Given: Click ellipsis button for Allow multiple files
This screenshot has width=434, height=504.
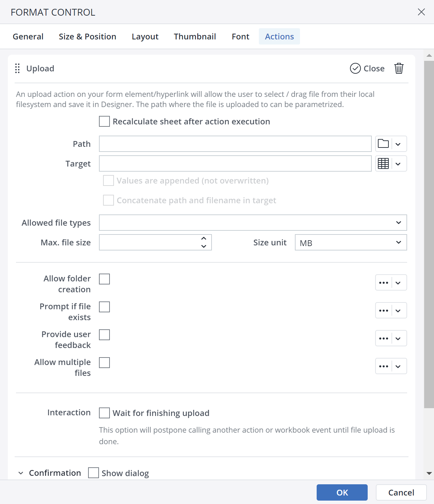Looking at the screenshot, I should pyautogui.click(x=383, y=366).
